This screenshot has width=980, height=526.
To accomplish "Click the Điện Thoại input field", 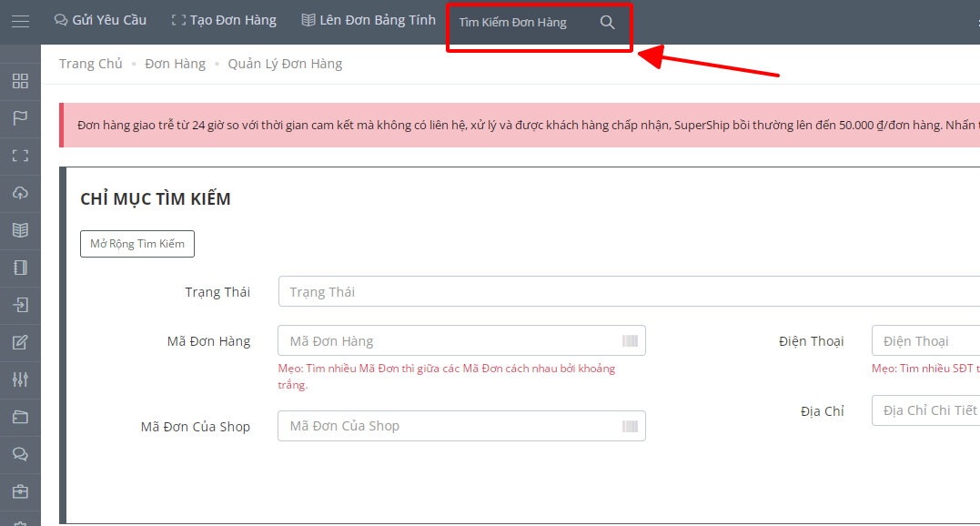I will click(x=925, y=340).
